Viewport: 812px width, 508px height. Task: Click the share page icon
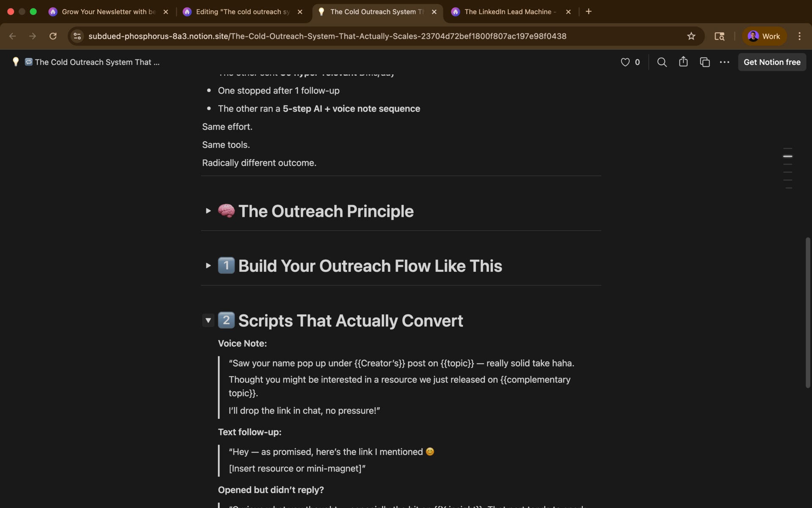[683, 62]
